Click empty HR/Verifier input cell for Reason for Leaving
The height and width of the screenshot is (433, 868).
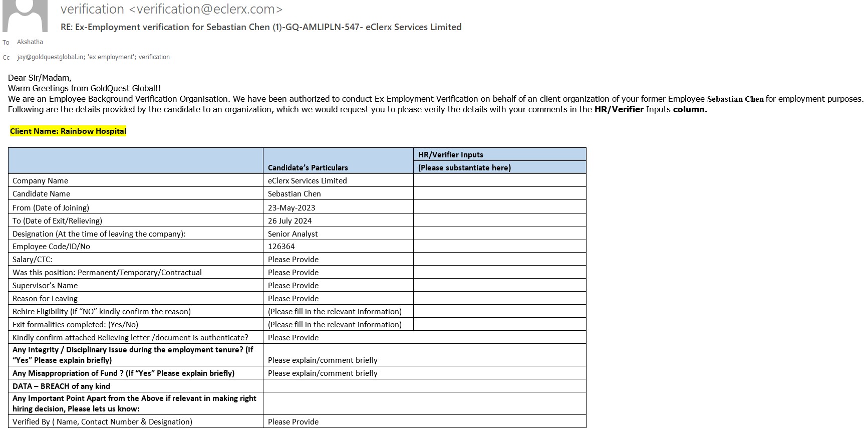click(x=500, y=298)
